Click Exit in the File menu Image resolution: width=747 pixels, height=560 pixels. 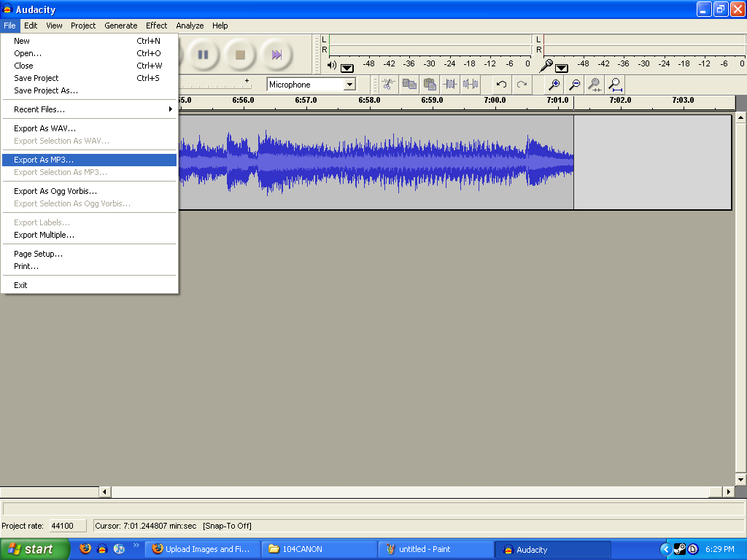click(90, 285)
